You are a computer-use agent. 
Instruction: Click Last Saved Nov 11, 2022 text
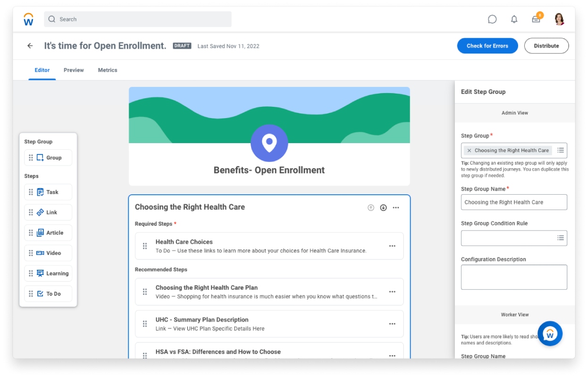click(x=228, y=46)
